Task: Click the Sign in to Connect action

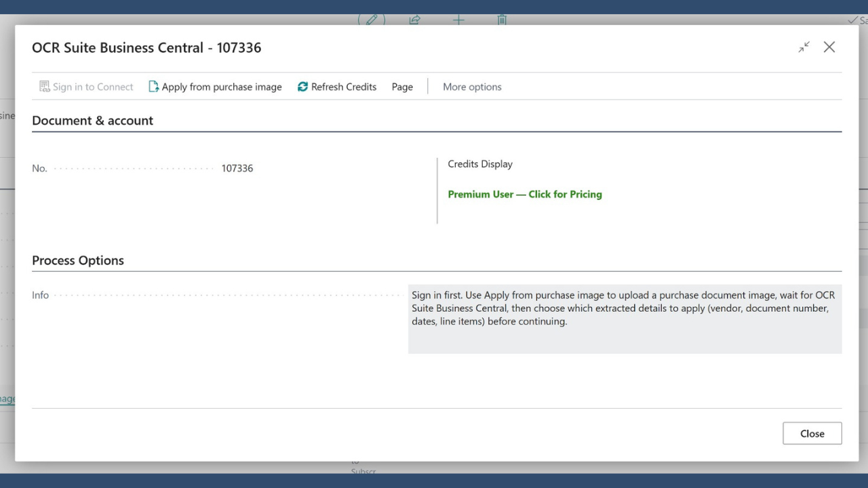Action: pos(86,87)
